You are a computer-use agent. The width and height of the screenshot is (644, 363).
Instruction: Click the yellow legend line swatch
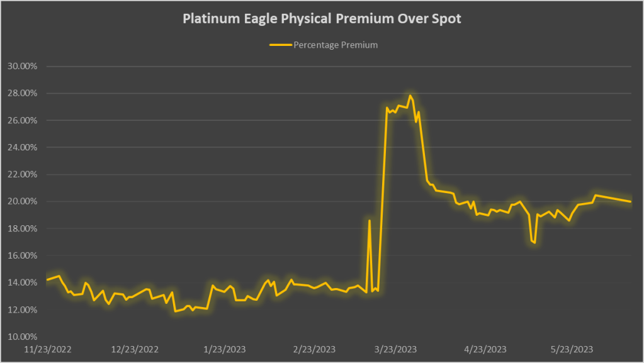[280, 45]
